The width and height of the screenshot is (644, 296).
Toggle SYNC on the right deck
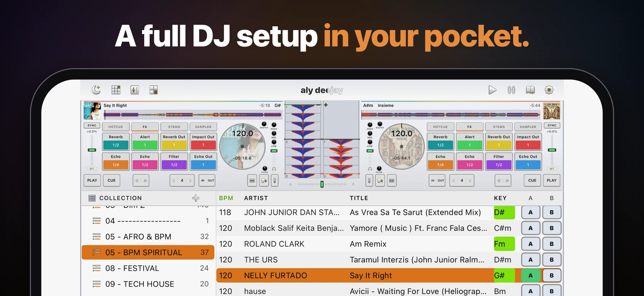[552, 125]
